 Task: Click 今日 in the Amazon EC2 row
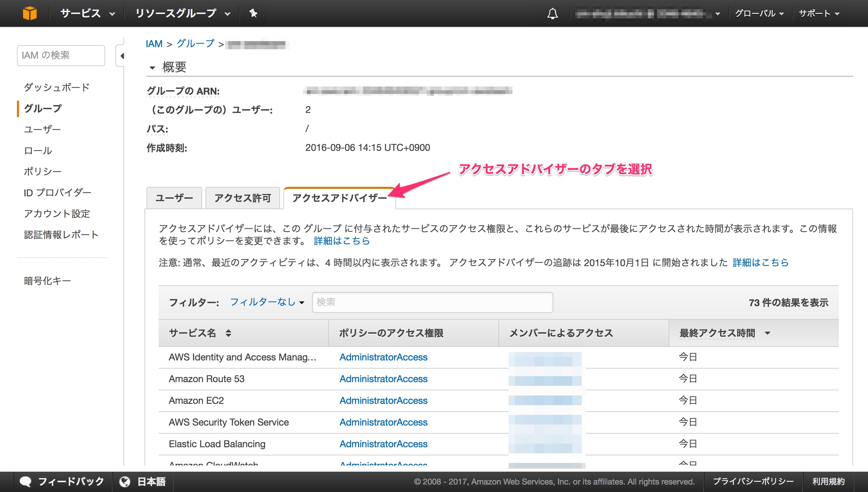(688, 400)
